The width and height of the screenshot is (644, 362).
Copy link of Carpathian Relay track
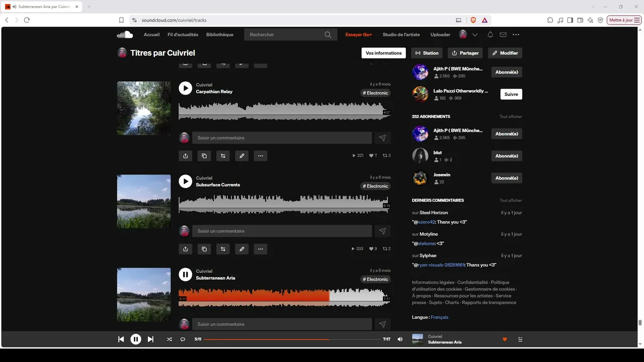204,156
